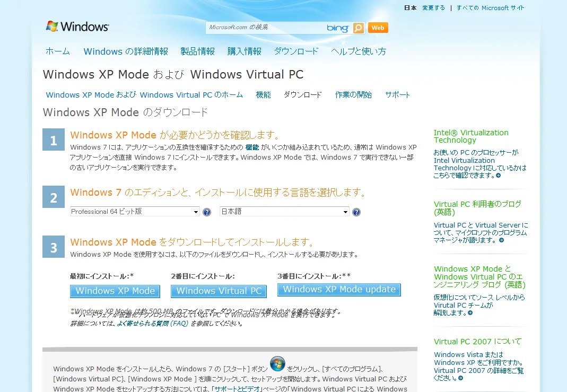Open Virtual PC 2007 について link
The height and width of the screenshot is (392, 567).
(x=477, y=342)
